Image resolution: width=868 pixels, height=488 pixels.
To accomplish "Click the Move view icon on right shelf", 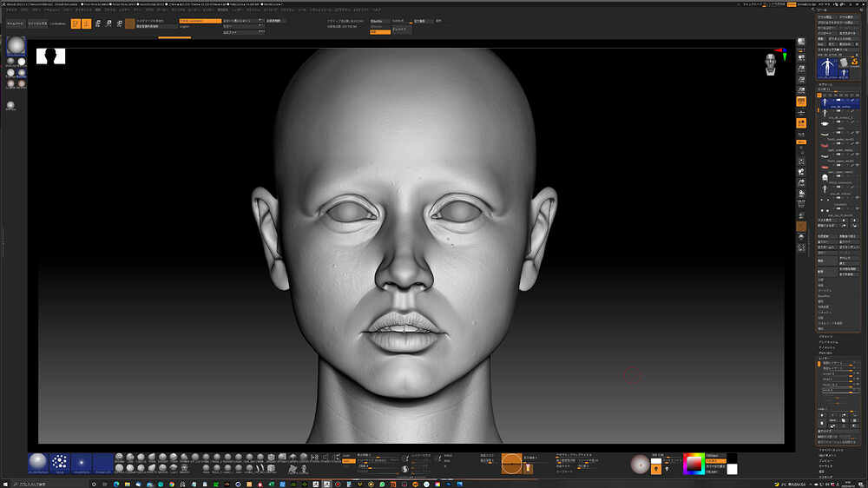I will pyautogui.click(x=801, y=172).
